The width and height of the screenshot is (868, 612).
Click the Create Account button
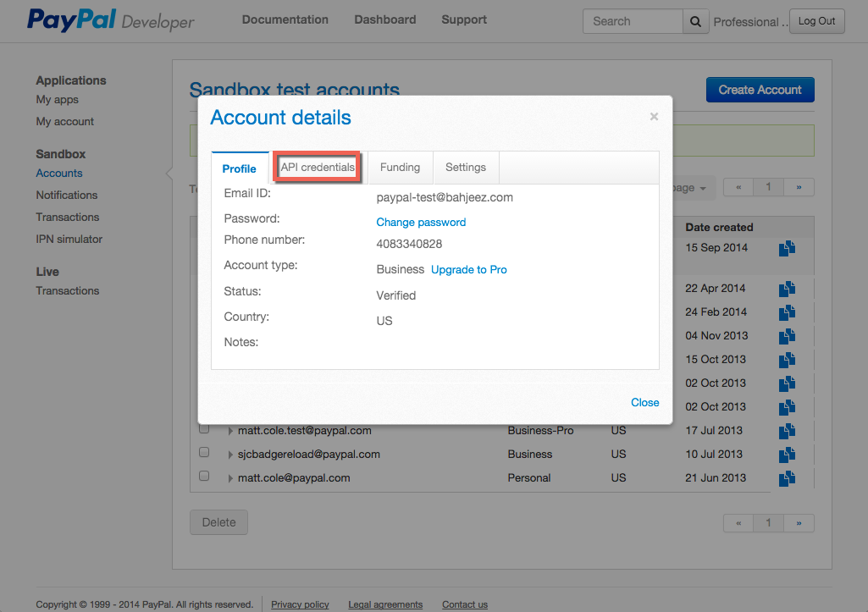pos(760,90)
